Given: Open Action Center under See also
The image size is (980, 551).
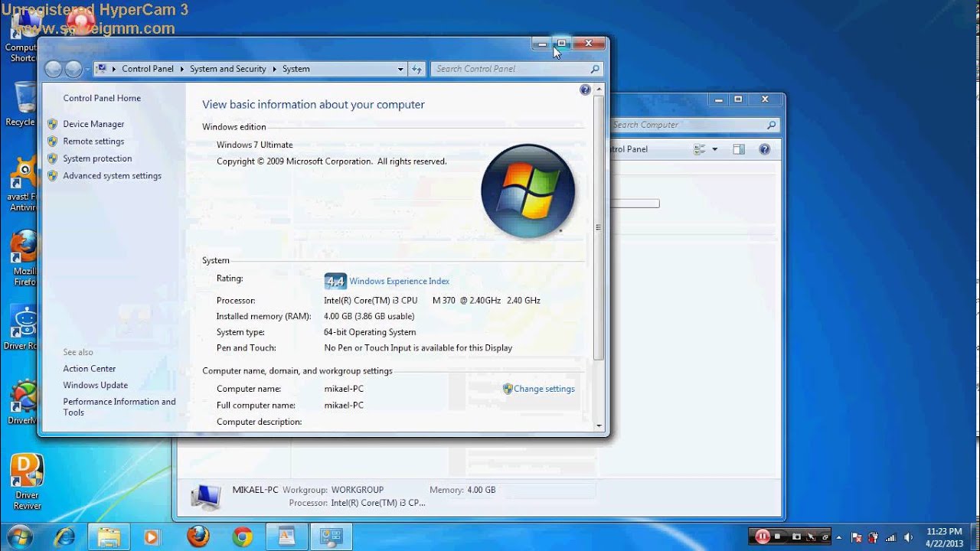Looking at the screenshot, I should tap(90, 368).
